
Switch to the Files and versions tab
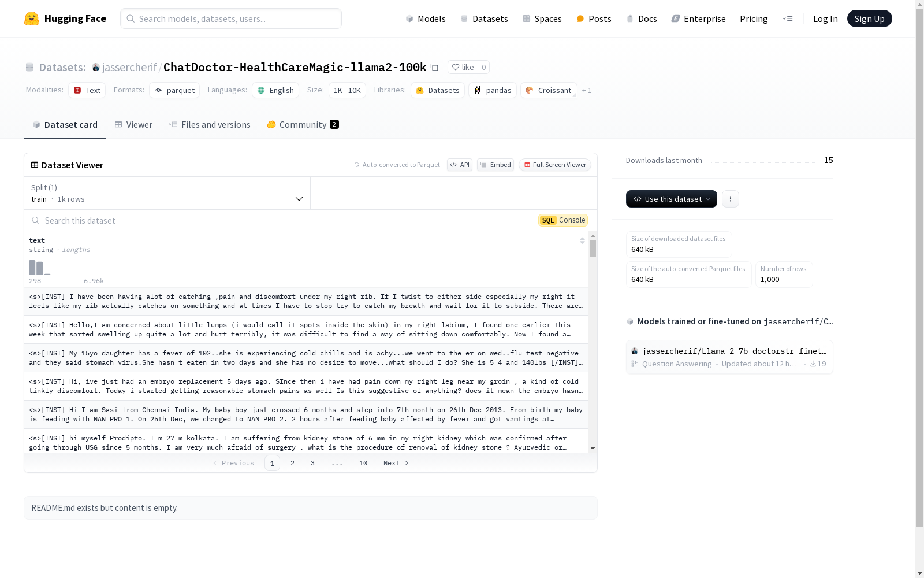pyautogui.click(x=210, y=124)
